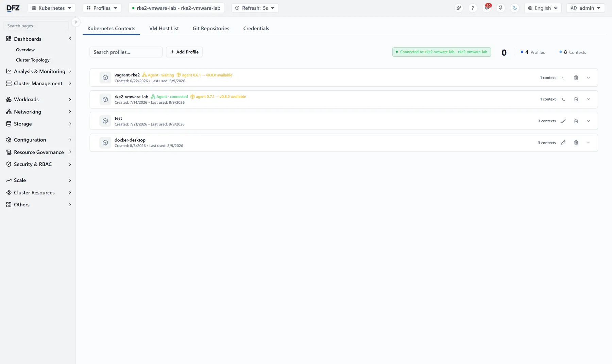This screenshot has width=612, height=364.
Task: Open the AI sparkle assistant icon
Action: [x=459, y=8]
